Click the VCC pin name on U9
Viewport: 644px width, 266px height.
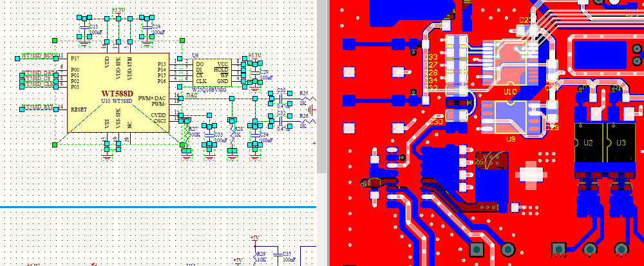(x=223, y=64)
